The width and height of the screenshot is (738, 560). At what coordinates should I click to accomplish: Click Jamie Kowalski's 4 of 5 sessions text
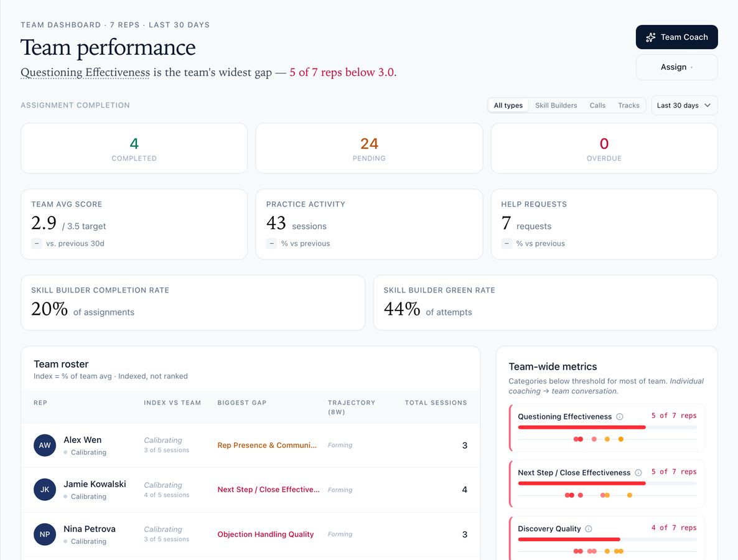click(167, 495)
